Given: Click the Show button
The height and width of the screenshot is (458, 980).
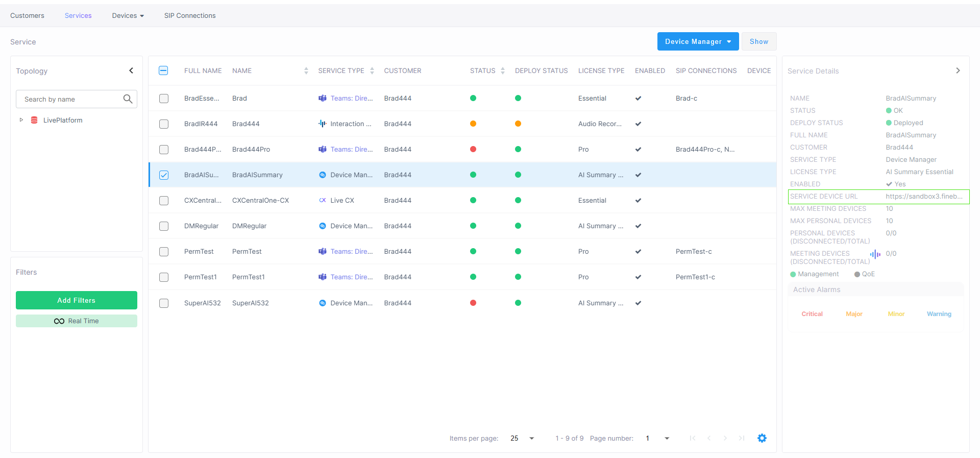Looking at the screenshot, I should point(758,41).
